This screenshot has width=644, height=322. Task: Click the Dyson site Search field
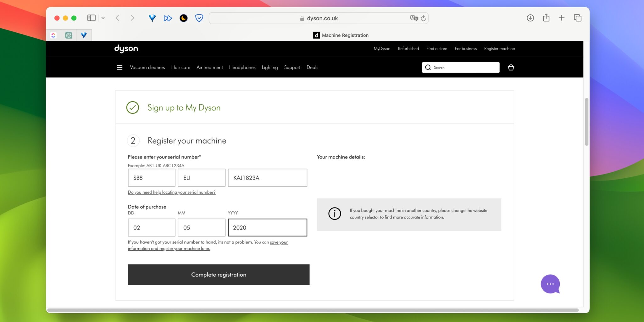pos(460,67)
